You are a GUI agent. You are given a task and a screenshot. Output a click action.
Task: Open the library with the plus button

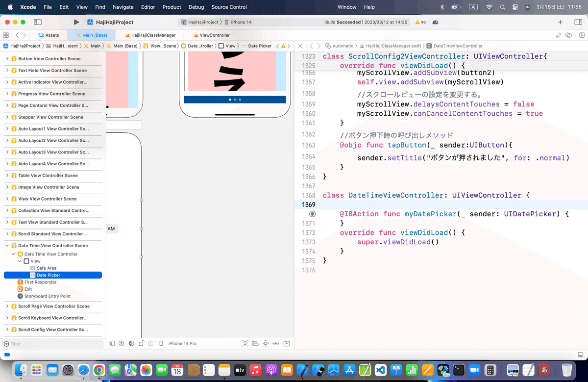pyautogui.click(x=560, y=22)
